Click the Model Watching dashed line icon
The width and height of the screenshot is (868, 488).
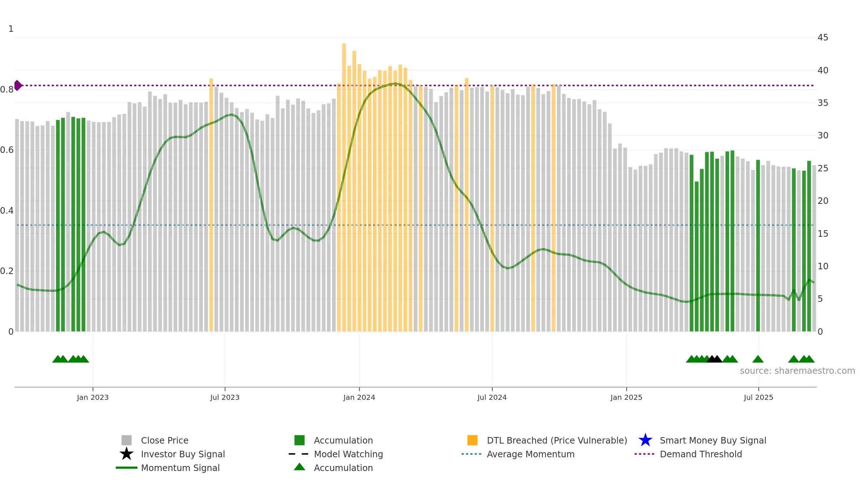[299, 454]
